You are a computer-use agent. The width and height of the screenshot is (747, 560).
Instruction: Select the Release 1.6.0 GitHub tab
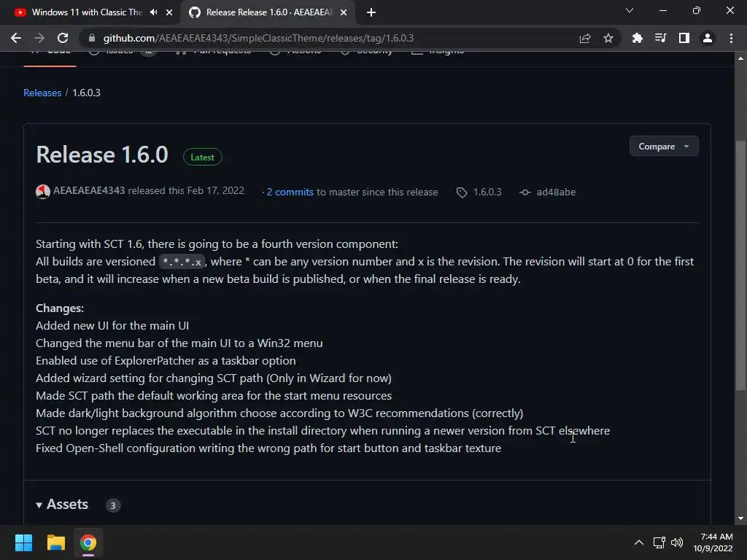tap(268, 12)
